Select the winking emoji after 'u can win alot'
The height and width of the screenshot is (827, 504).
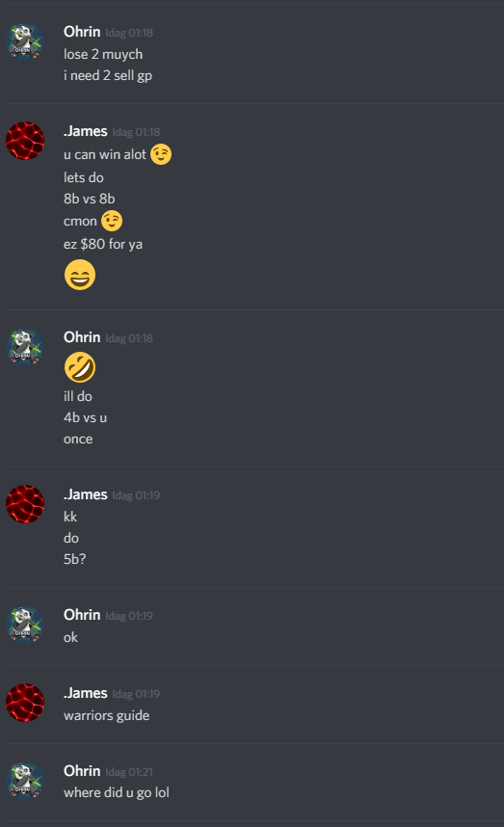[161, 154]
